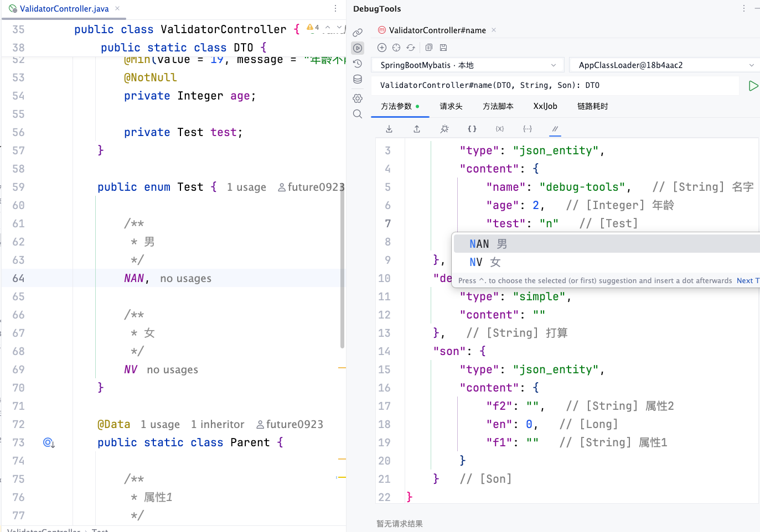The image size is (760, 532).
Task: Run the ValidatorController#name method invocation
Action: tap(753, 86)
